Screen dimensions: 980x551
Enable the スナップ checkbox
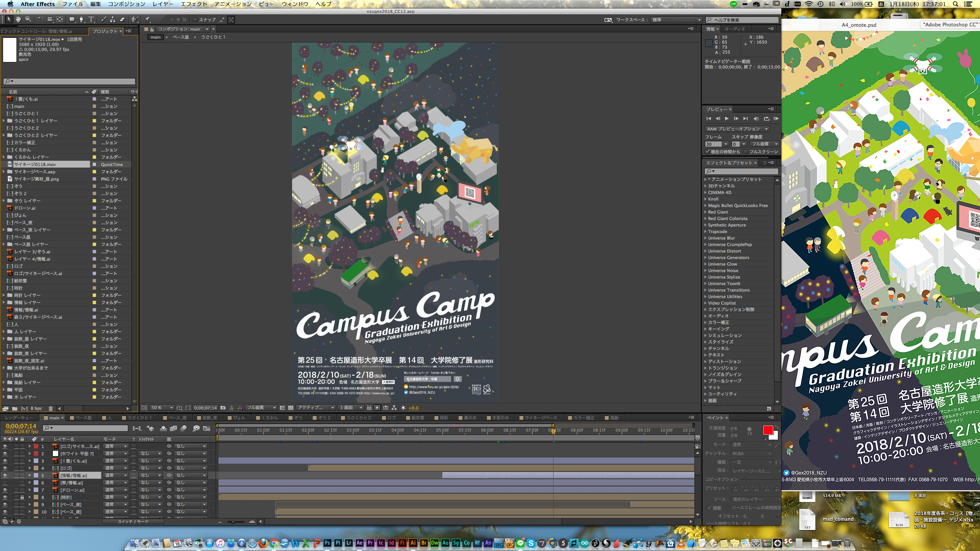click(195, 20)
